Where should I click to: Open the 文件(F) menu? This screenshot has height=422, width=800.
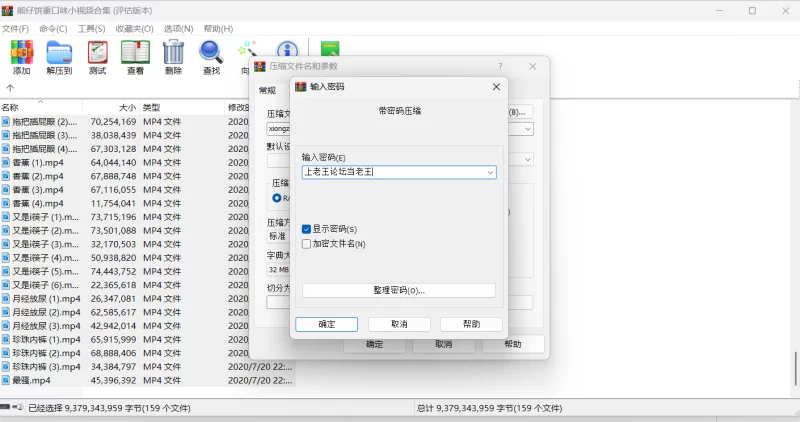click(15, 29)
